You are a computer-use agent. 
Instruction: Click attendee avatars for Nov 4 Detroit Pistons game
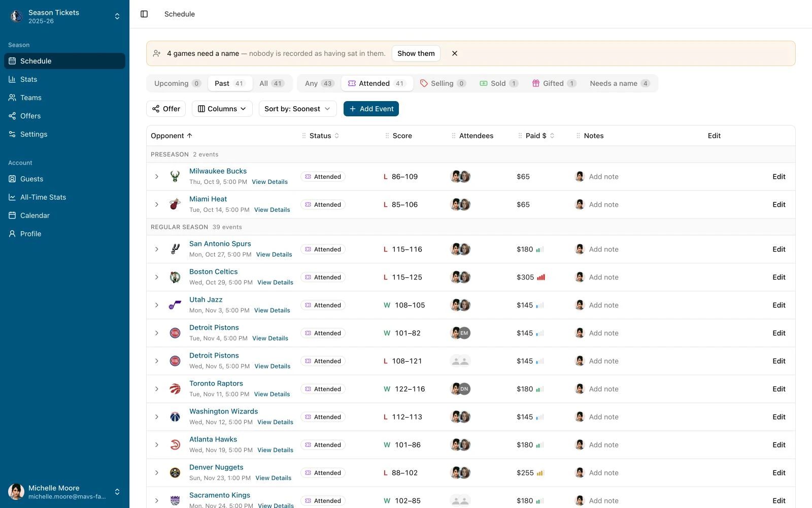[460, 333]
